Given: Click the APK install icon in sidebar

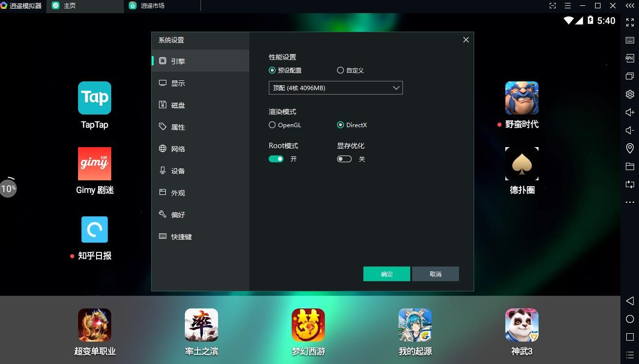Looking at the screenshot, I should (630, 58).
